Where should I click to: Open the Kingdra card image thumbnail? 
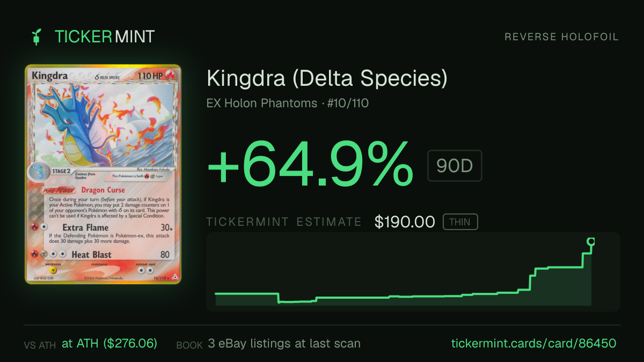103,174
